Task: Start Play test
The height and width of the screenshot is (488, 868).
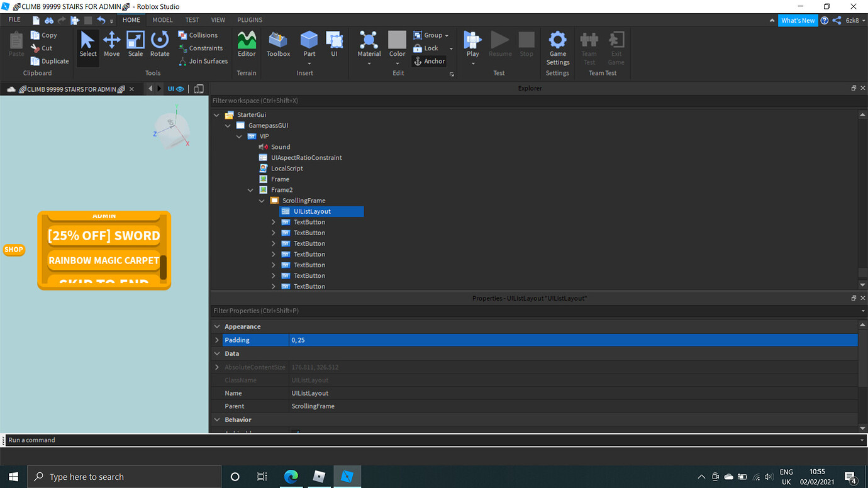Action: 472,44
